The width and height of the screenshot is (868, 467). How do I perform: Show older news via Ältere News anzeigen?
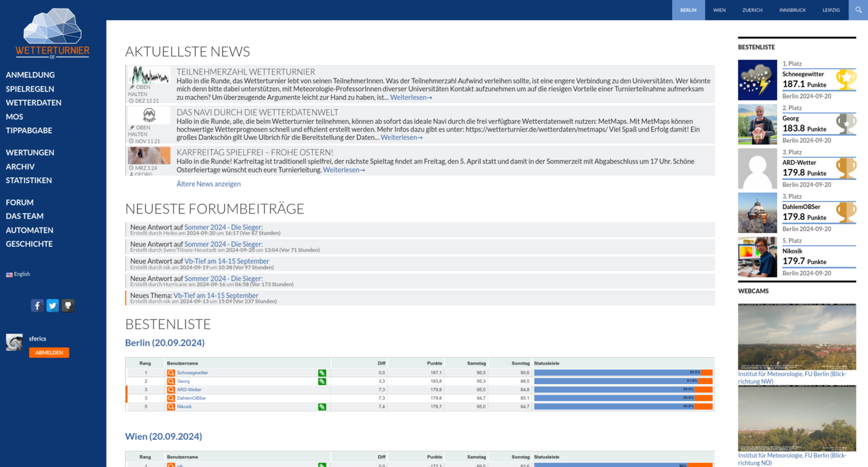(x=208, y=184)
